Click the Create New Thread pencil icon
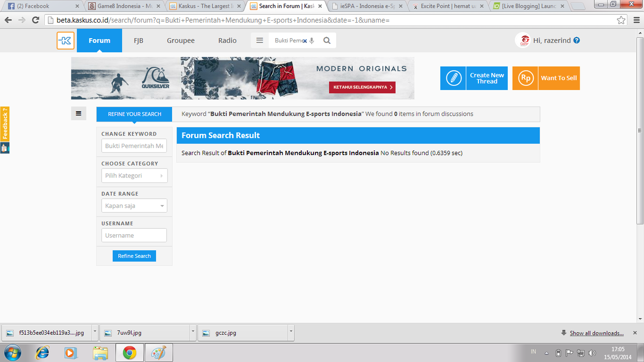Viewport: 644px width, 362px height. [x=453, y=78]
